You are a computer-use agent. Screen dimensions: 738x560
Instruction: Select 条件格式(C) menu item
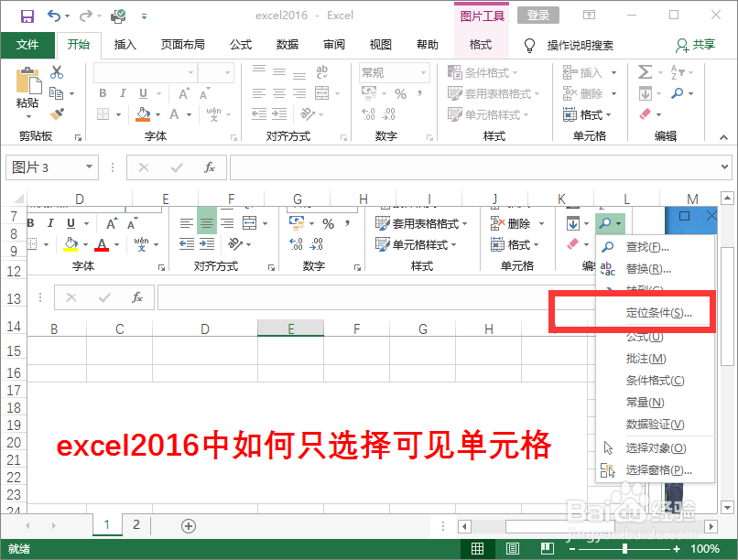(656, 381)
